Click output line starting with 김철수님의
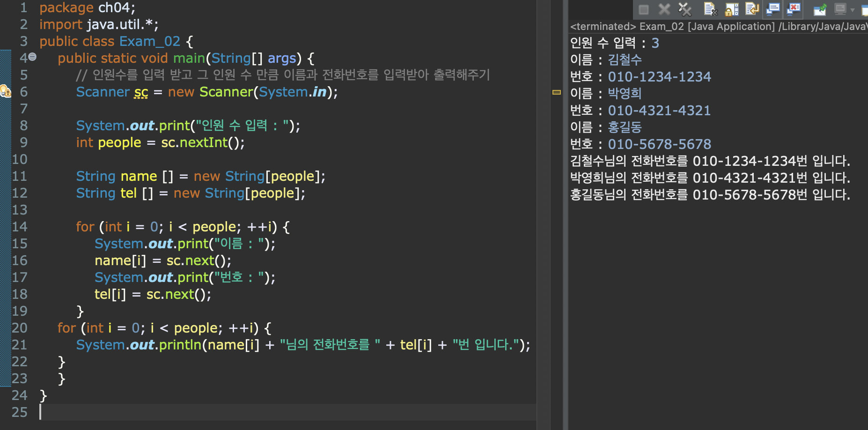Viewport: 868px width, 430px height. click(x=710, y=161)
